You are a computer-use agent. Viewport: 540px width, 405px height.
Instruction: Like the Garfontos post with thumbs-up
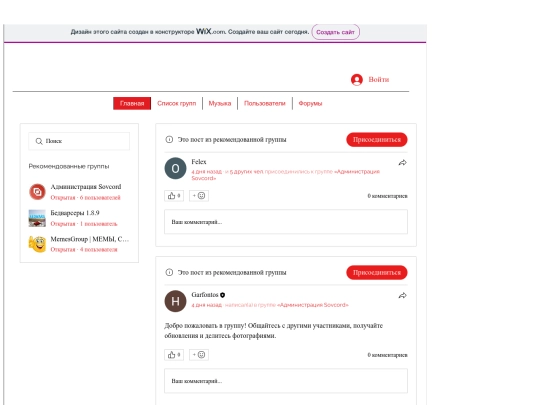[x=174, y=355]
